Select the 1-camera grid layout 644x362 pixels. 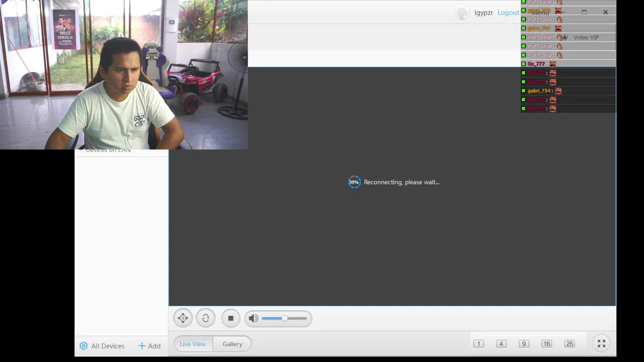478,344
